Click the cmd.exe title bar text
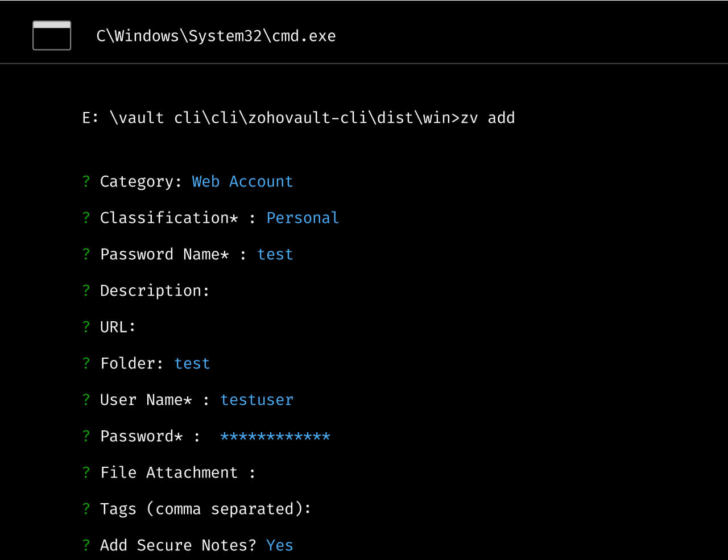Viewport: 728px width, 560px height. coord(216,35)
